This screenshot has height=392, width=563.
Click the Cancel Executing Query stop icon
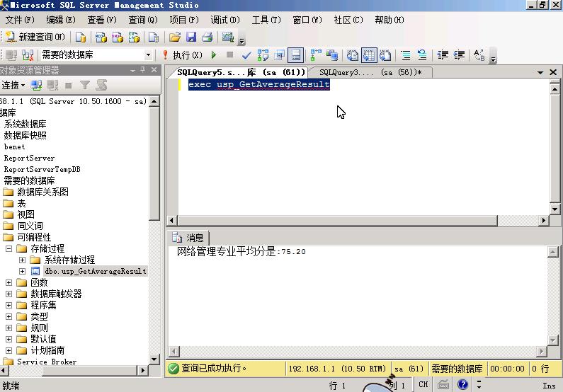pyautogui.click(x=229, y=55)
